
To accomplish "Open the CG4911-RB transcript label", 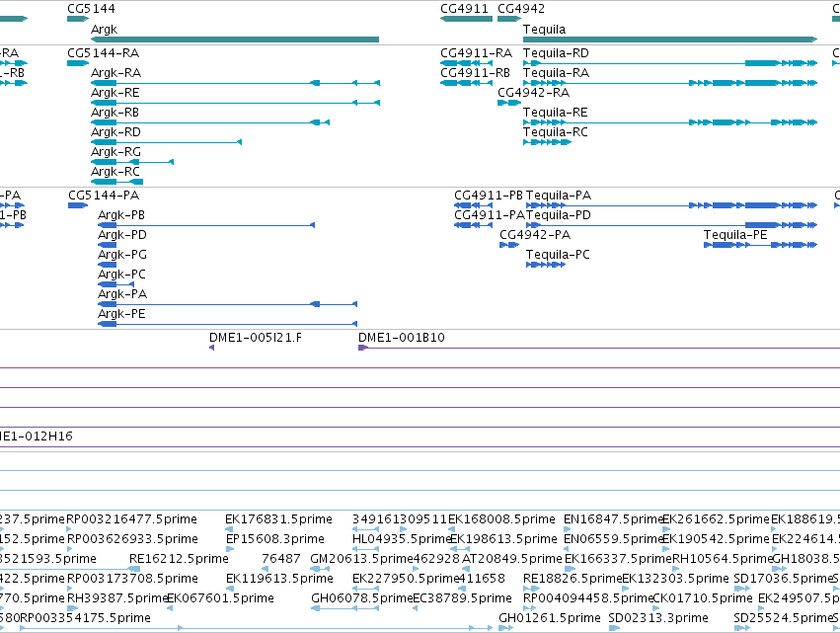I will click(x=475, y=73).
